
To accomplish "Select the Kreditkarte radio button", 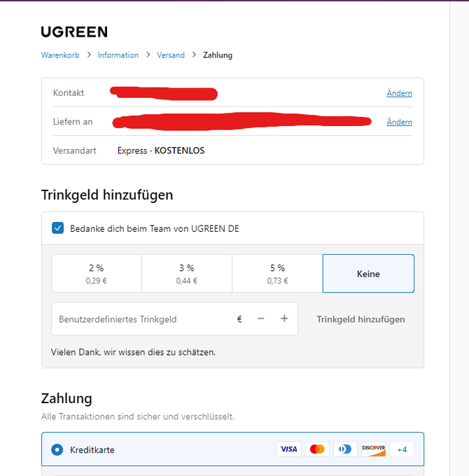I will click(57, 449).
